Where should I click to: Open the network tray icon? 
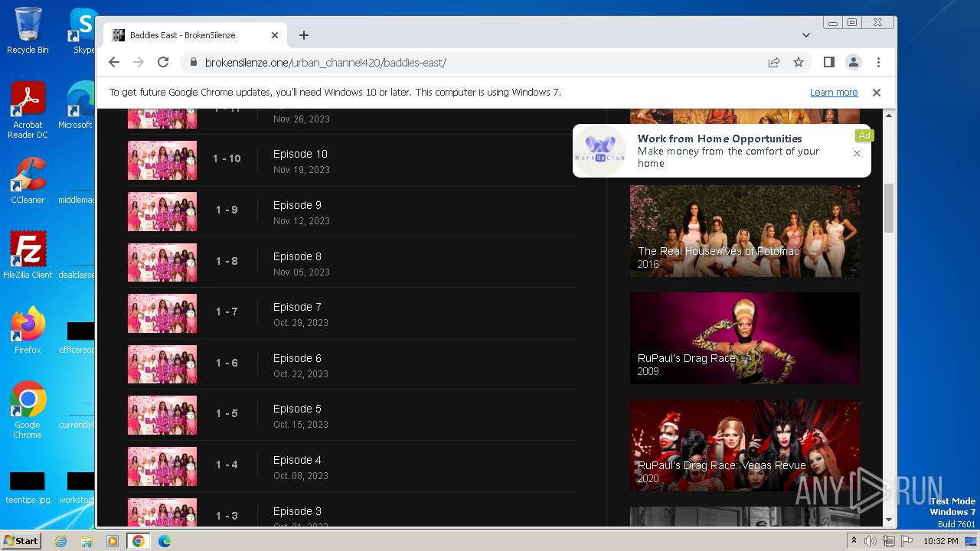(x=889, y=541)
